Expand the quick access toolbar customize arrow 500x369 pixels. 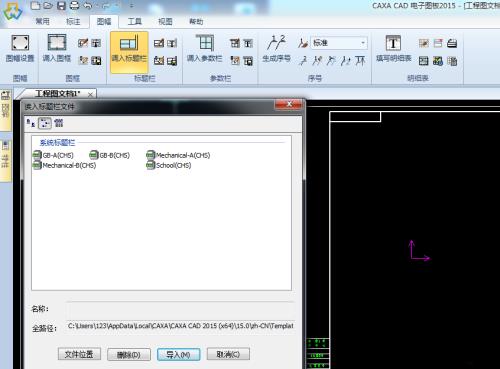(131, 6)
